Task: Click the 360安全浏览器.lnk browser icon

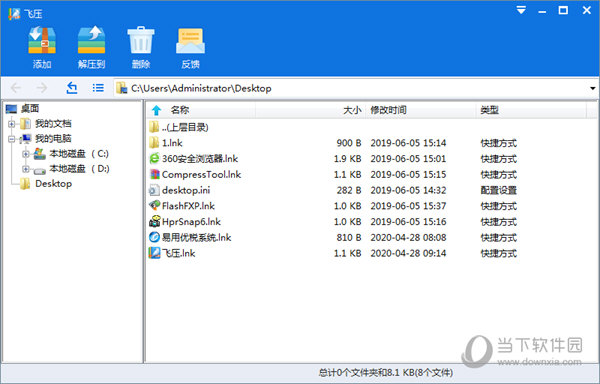Action: tap(154, 158)
